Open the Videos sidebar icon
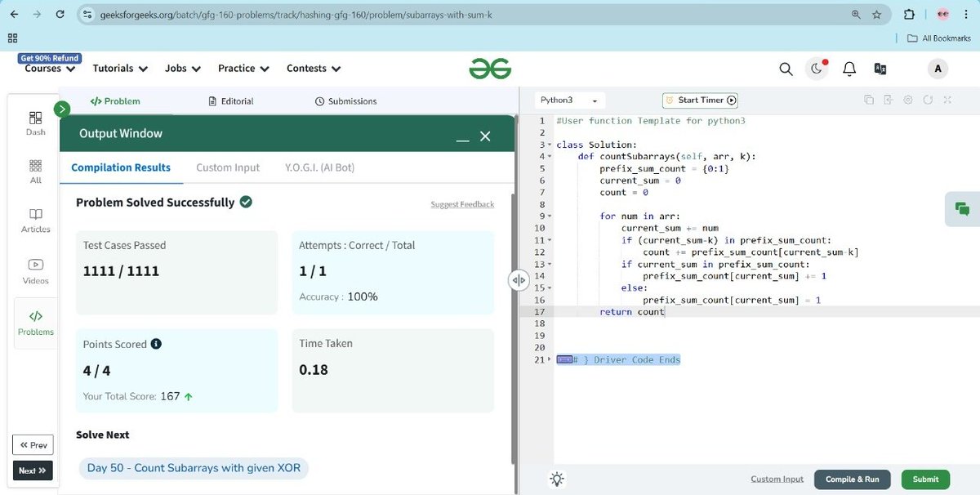 [36, 271]
